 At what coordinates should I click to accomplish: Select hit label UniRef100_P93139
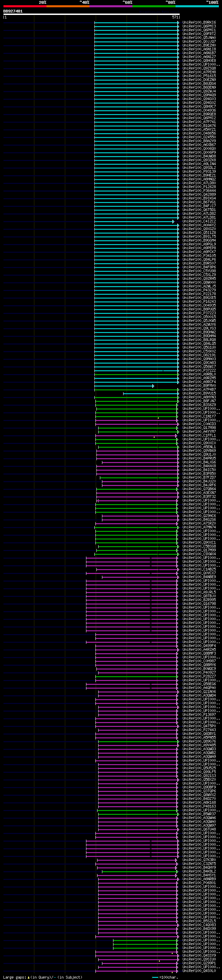click(x=199, y=172)
